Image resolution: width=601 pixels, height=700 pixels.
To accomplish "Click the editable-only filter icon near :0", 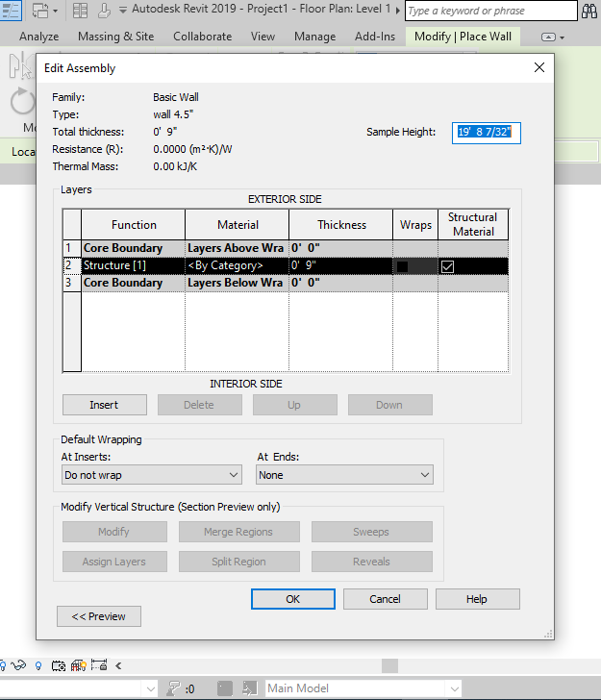I will click(173, 688).
